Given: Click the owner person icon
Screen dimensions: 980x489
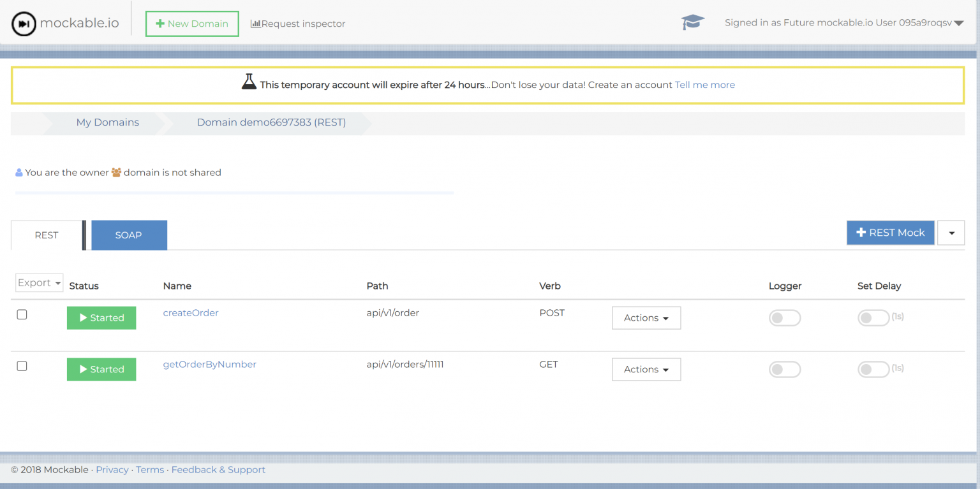Looking at the screenshot, I should coord(19,172).
